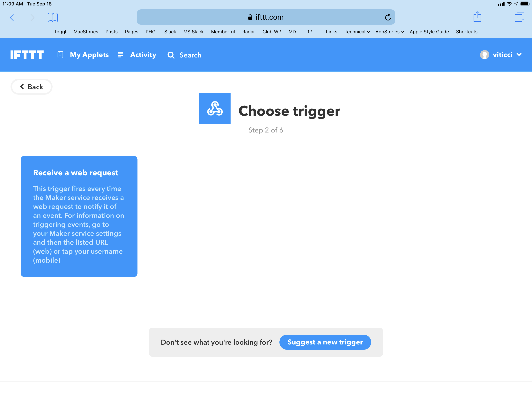Expand the Technical bookmarks folder
The height and width of the screenshot is (399, 532).
click(x=357, y=32)
